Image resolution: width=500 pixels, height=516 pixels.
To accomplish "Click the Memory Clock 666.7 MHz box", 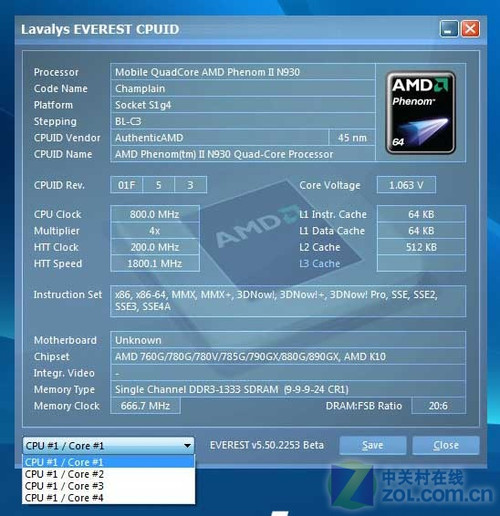I will tap(145, 406).
